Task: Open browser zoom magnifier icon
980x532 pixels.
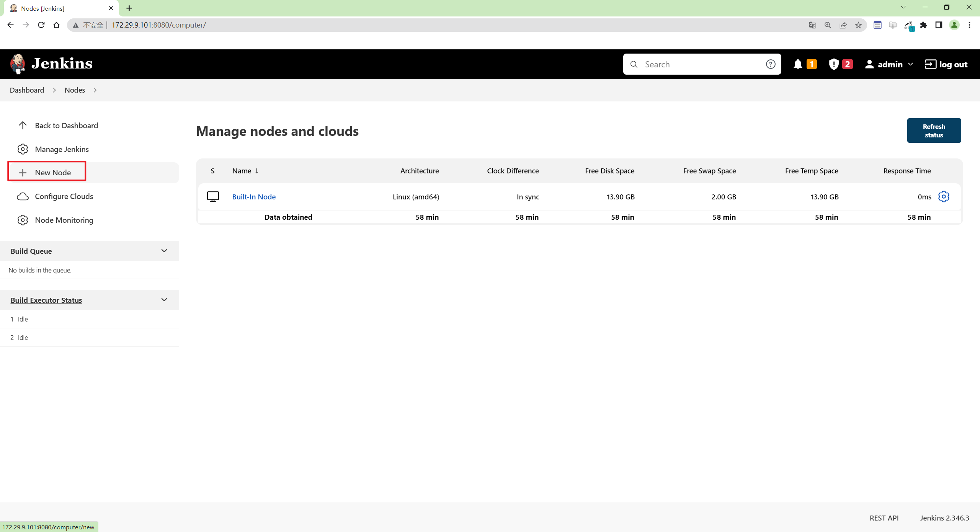Action: [x=828, y=25]
